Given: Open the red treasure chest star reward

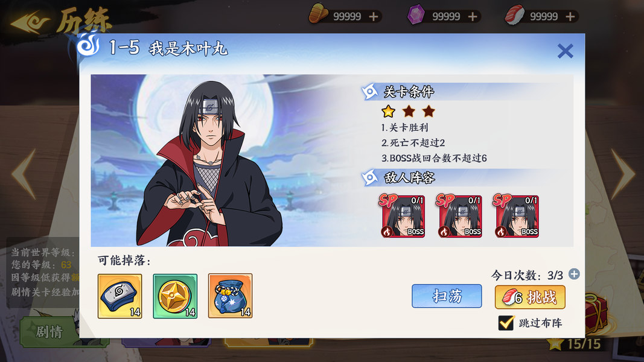Looking at the screenshot, I should tap(596, 314).
